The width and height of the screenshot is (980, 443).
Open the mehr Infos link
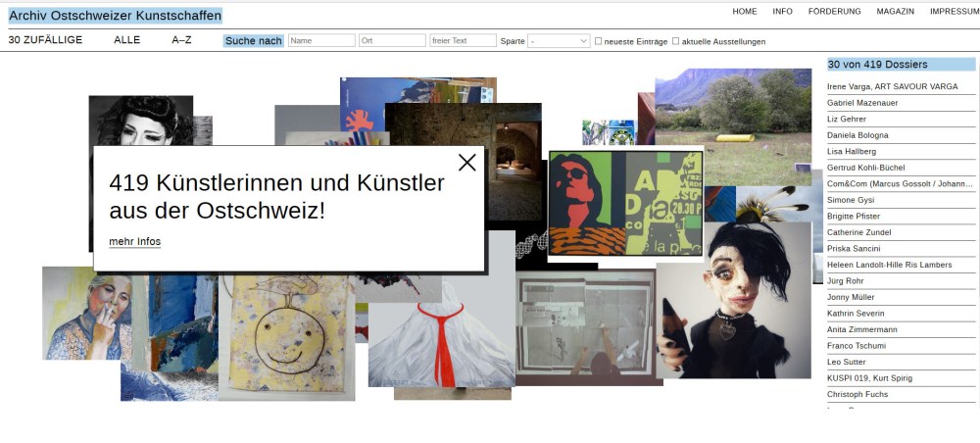134,242
